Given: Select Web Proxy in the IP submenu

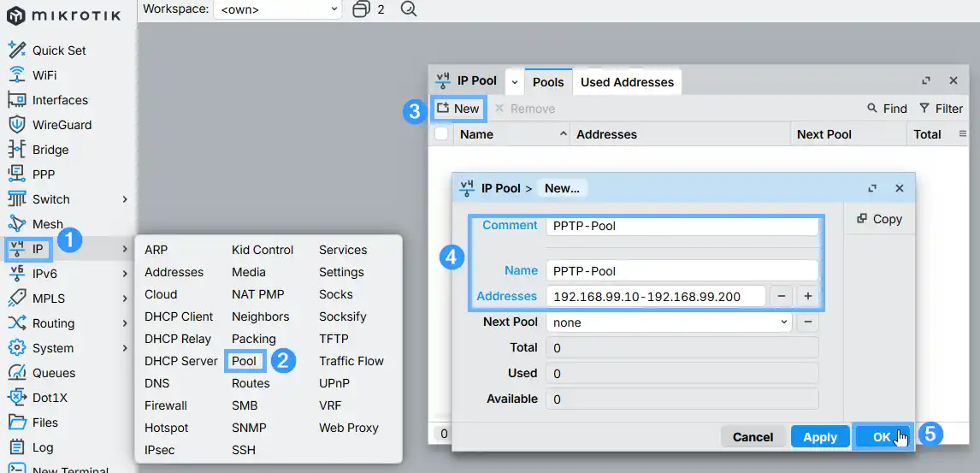Looking at the screenshot, I should pos(349,428).
